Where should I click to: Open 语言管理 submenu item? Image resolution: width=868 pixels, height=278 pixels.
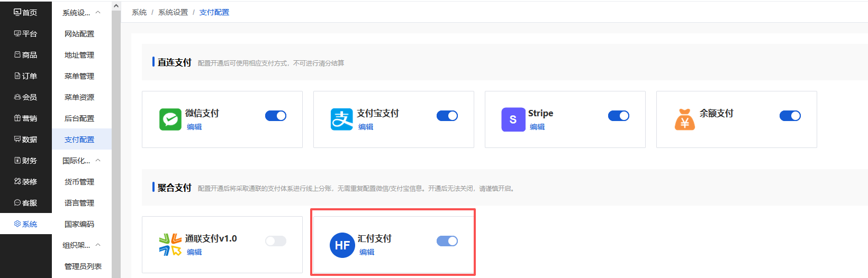pos(79,202)
